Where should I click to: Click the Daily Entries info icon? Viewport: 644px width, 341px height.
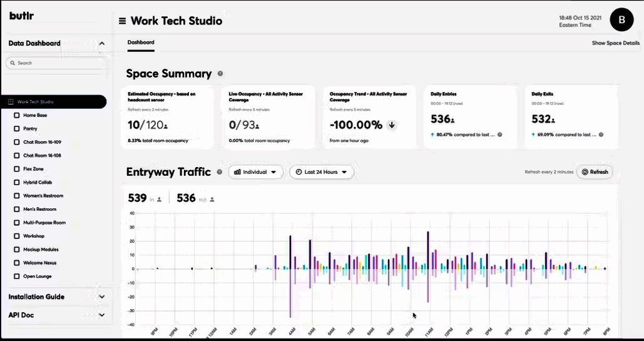[x=499, y=135]
